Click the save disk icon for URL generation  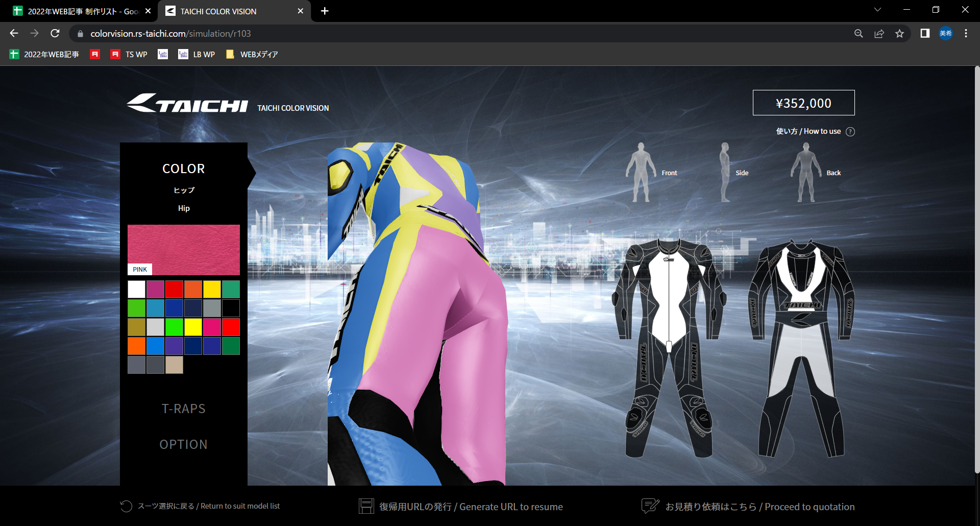coord(366,506)
